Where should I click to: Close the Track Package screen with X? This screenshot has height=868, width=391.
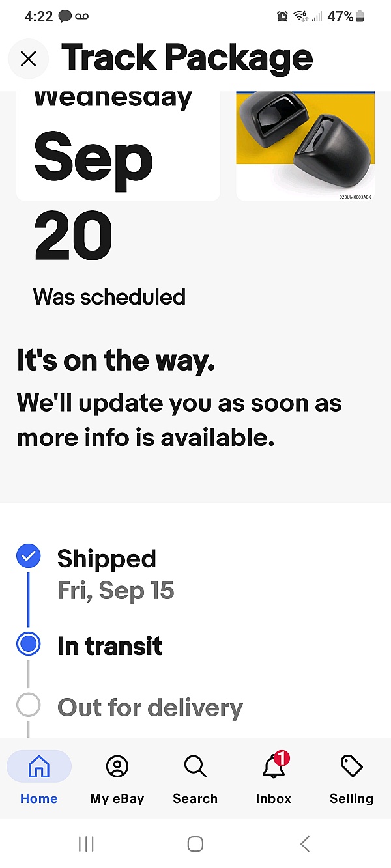pyautogui.click(x=29, y=59)
